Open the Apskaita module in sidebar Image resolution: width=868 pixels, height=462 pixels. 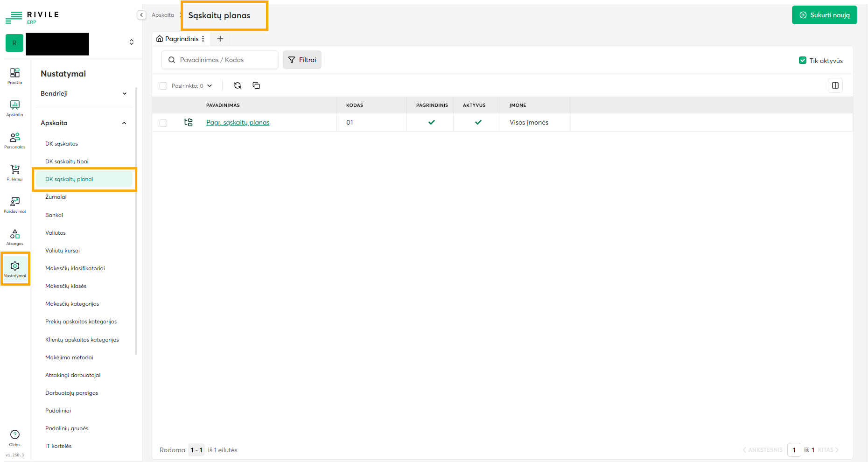coord(15,108)
